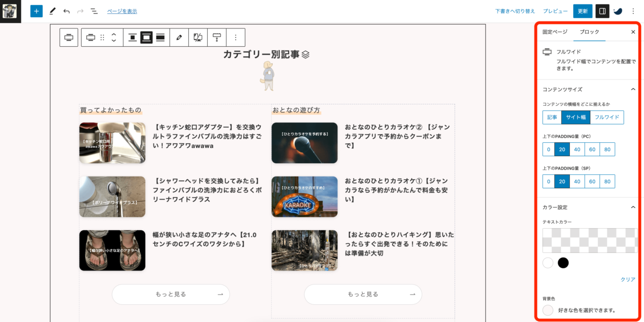Image resolution: width=644 pixels, height=322 pixels.
Task: Set SP padding to 20
Action: pos(562,181)
